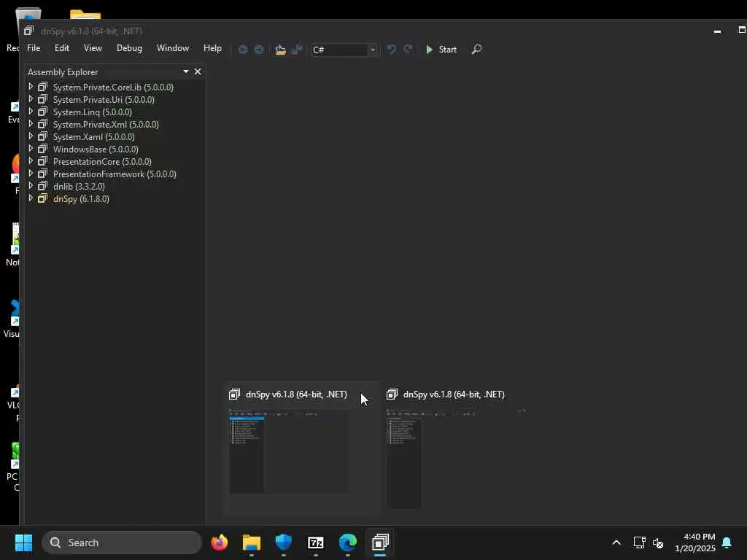747x560 pixels.
Task: Open the File menu
Action: [34, 48]
